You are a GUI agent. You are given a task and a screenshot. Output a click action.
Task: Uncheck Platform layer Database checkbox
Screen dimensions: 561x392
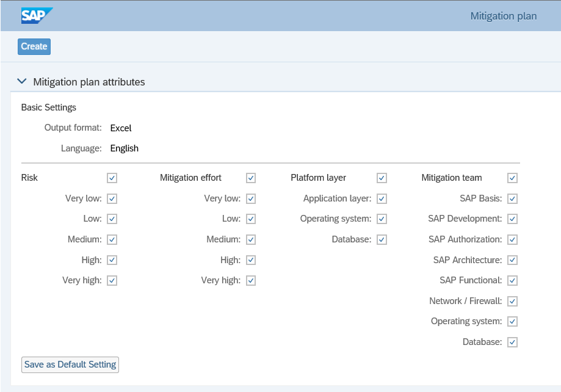tap(382, 239)
